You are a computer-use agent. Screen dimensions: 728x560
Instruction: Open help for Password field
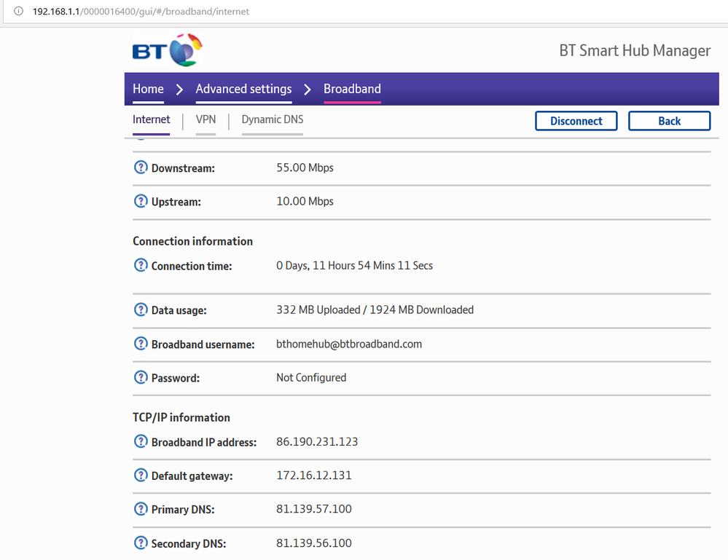[x=140, y=377]
